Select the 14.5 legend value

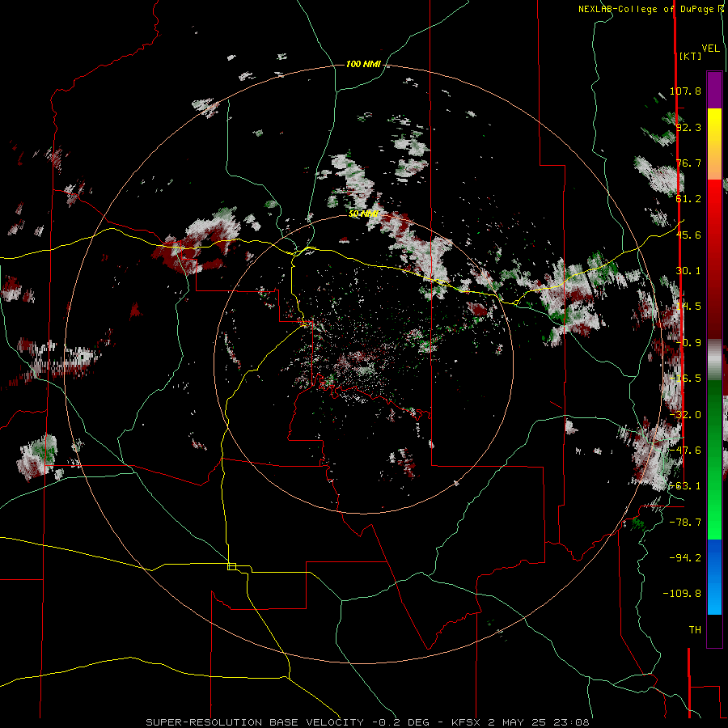pyautogui.click(x=688, y=307)
